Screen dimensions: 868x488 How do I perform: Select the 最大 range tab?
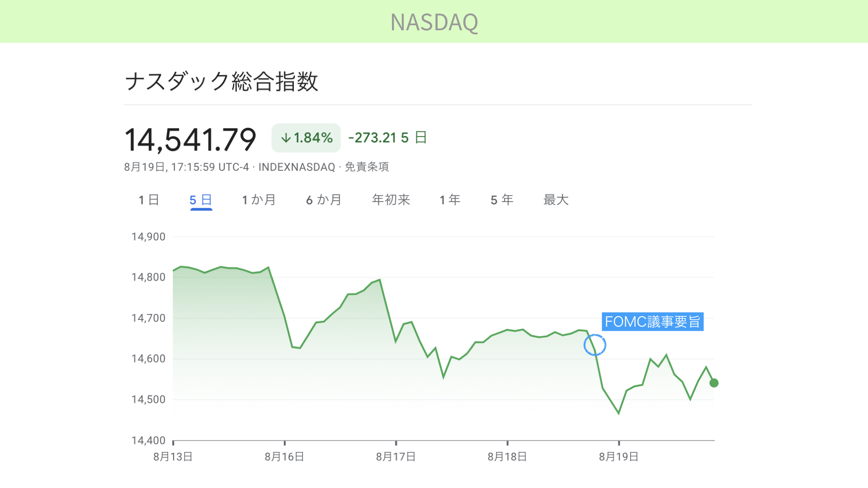tap(556, 200)
